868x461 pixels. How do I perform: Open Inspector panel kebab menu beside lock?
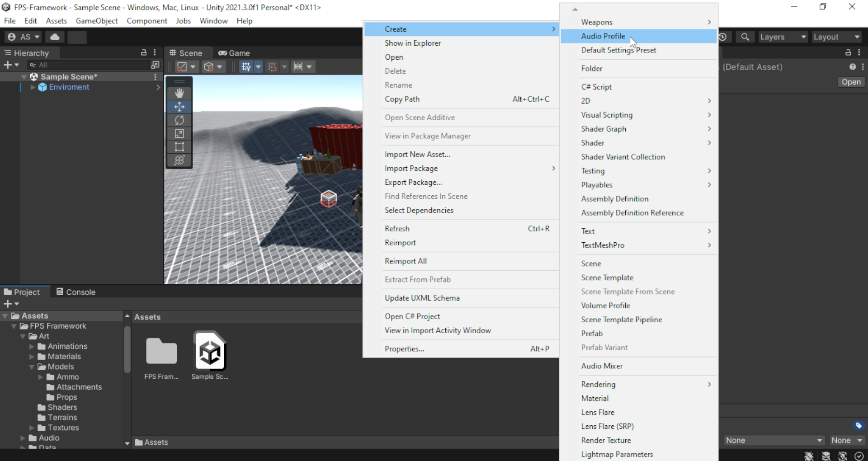pyautogui.click(x=859, y=52)
